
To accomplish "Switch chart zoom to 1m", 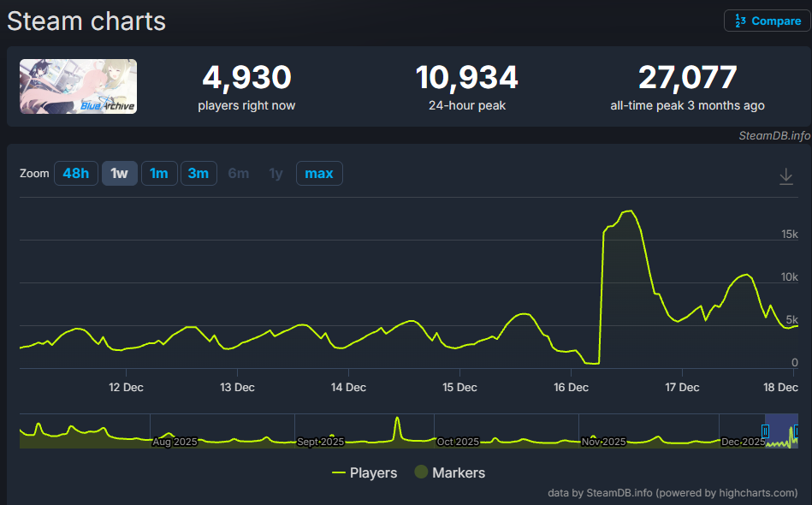I will pos(159,174).
